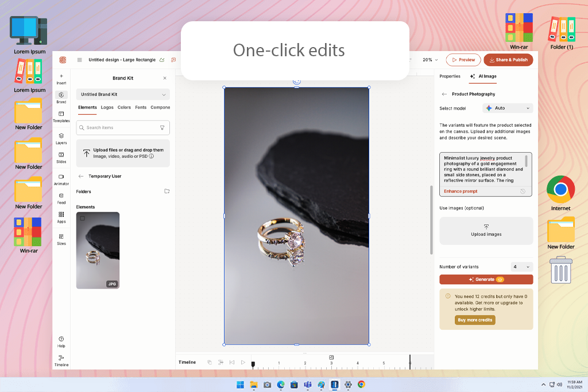Open the Internet Chrome desktop shortcut
This screenshot has width=588, height=392.
tap(560, 193)
